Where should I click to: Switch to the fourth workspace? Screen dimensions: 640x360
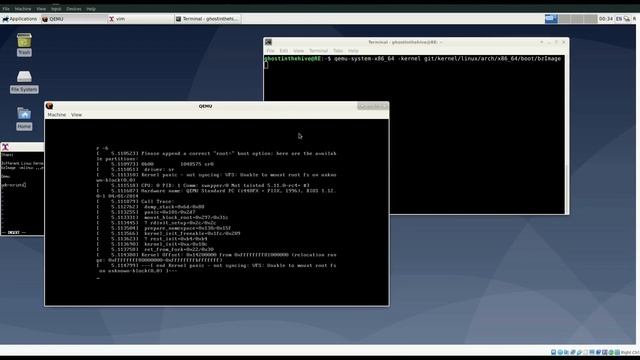[590, 19]
